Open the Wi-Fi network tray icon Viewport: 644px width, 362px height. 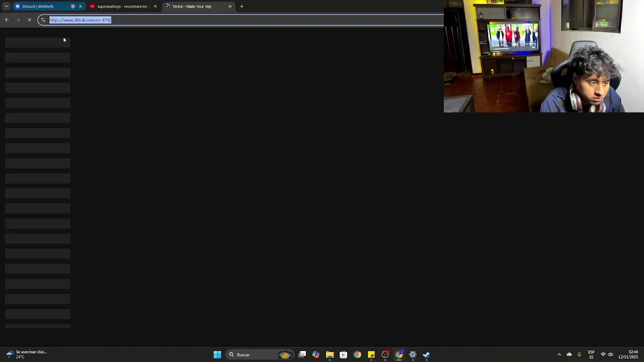pos(603,355)
